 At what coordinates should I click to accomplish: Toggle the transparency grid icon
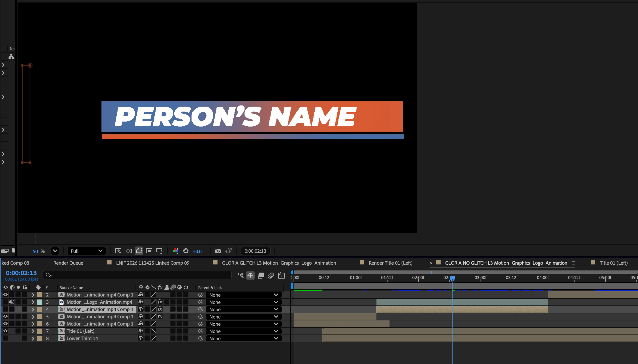tap(128, 251)
